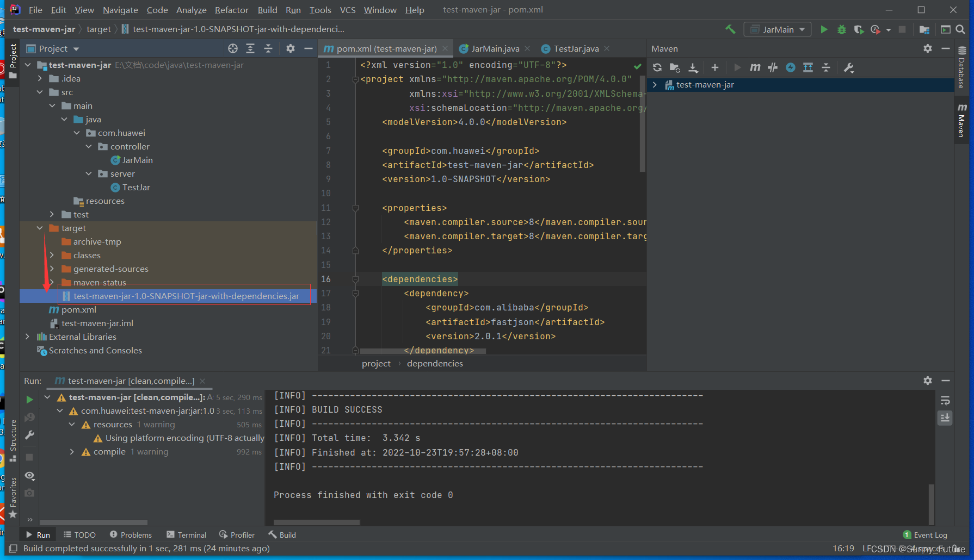This screenshot has height=560, width=974.
Task: Open Structure side tool window
Action: [13, 441]
